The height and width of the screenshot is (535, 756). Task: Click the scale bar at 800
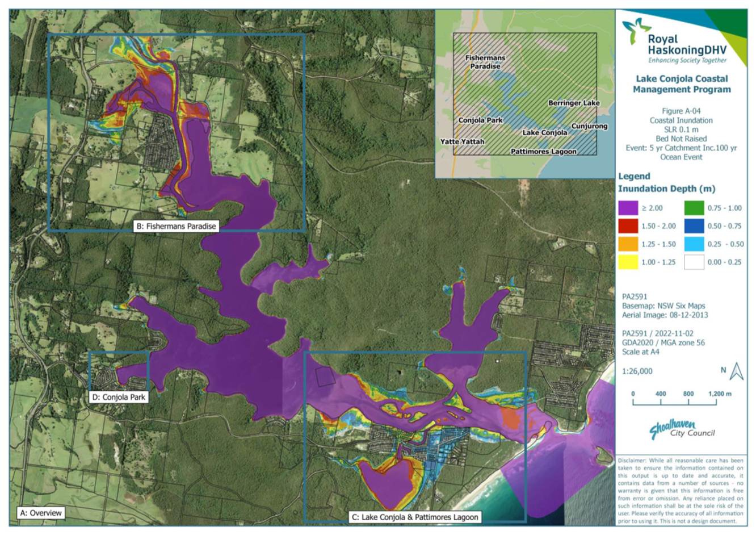(x=688, y=401)
